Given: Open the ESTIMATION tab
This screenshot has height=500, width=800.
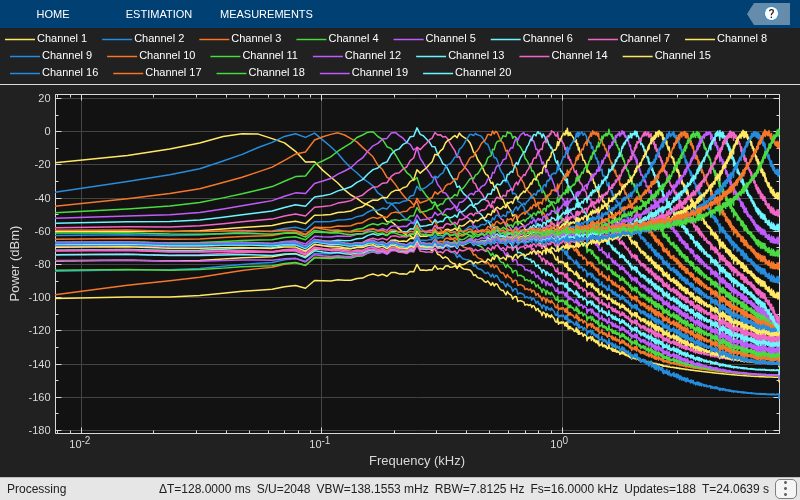Looking at the screenshot, I should tap(159, 14).
